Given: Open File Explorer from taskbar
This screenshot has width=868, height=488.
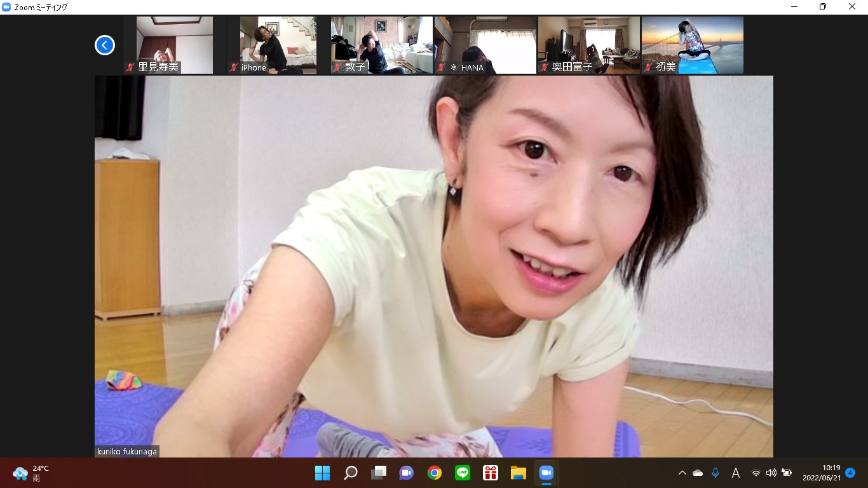Looking at the screenshot, I should [x=519, y=473].
